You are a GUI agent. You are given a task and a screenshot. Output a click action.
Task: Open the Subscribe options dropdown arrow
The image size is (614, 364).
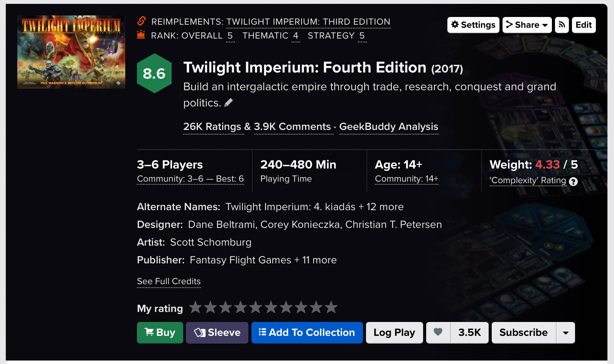tap(565, 333)
